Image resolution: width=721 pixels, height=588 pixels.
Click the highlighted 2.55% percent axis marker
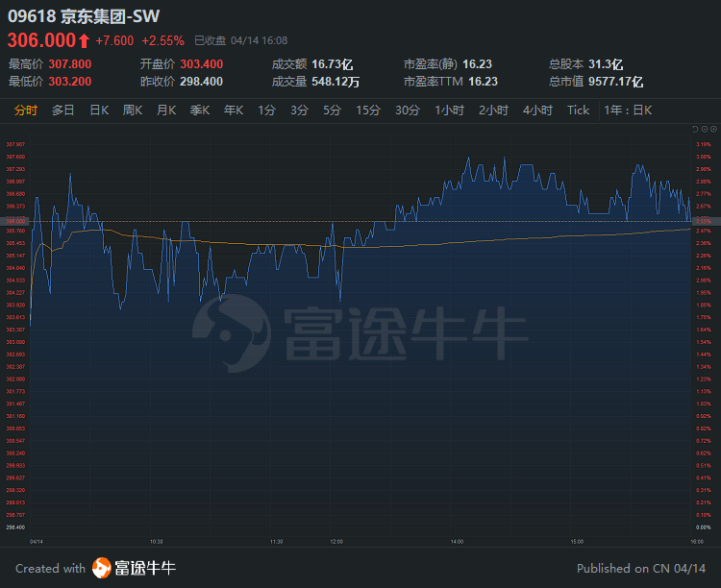[706, 222]
